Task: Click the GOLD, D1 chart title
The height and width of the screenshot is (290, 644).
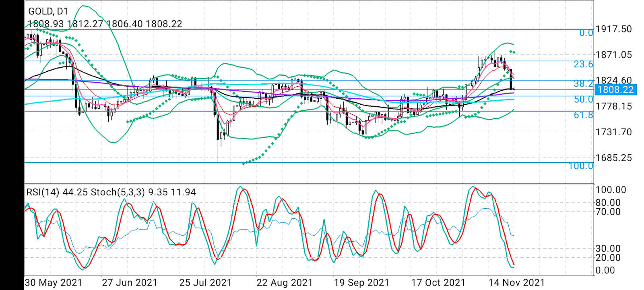Action: [48, 12]
